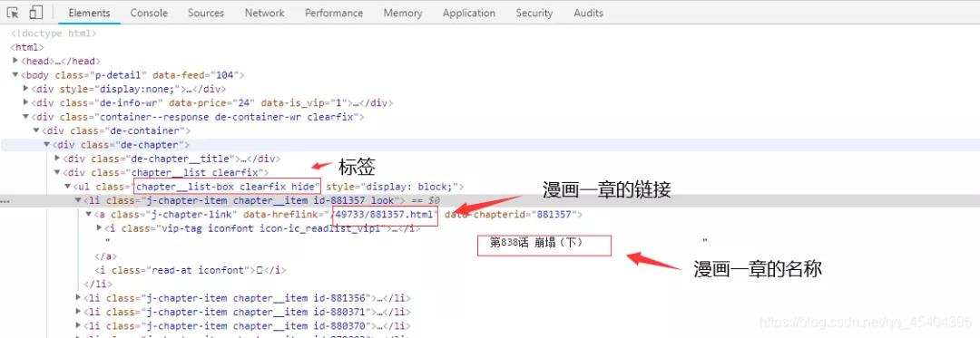This screenshot has width=980, height=338.
Task: Expand the de-info-wr div node
Action: 25,103
